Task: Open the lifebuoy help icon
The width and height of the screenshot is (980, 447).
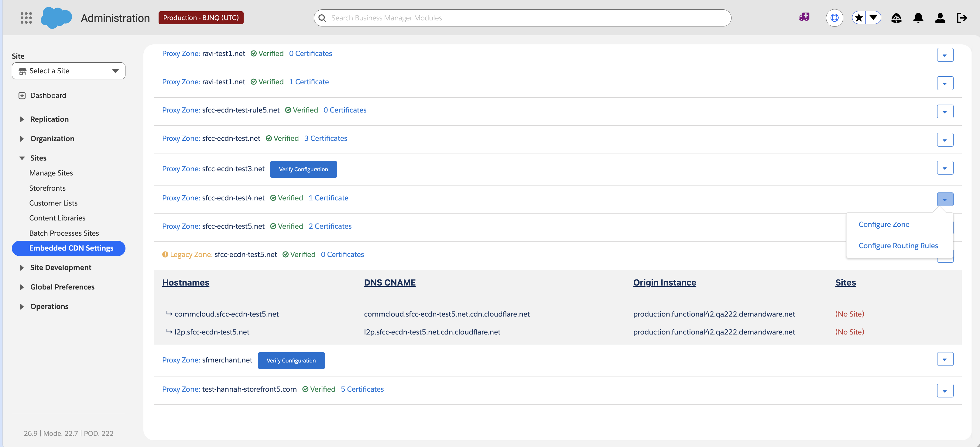Action: (x=834, y=18)
